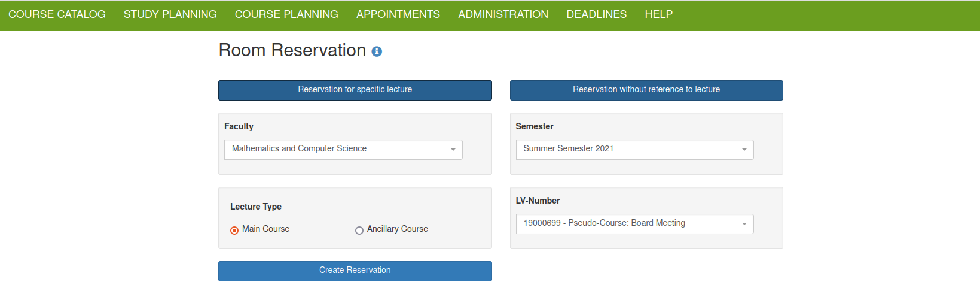Click the LV-Number dropdown caret icon

point(744,224)
